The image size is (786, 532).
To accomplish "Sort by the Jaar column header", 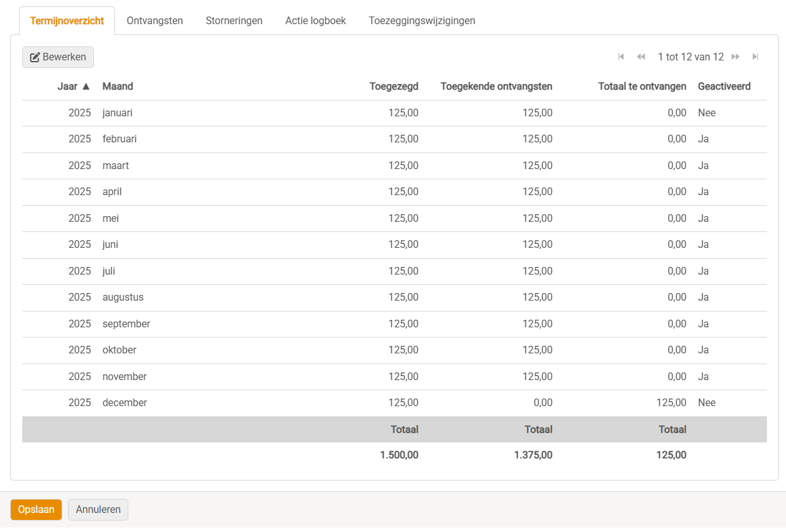I will click(74, 86).
